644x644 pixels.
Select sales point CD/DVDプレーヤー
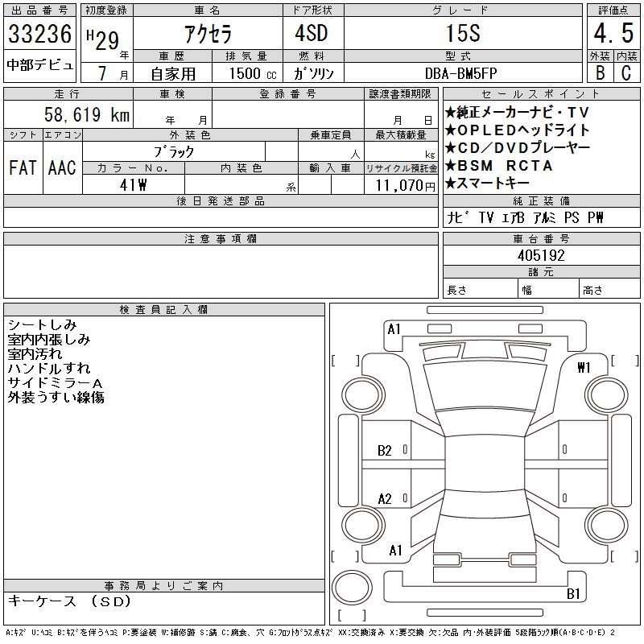[x=518, y=148]
